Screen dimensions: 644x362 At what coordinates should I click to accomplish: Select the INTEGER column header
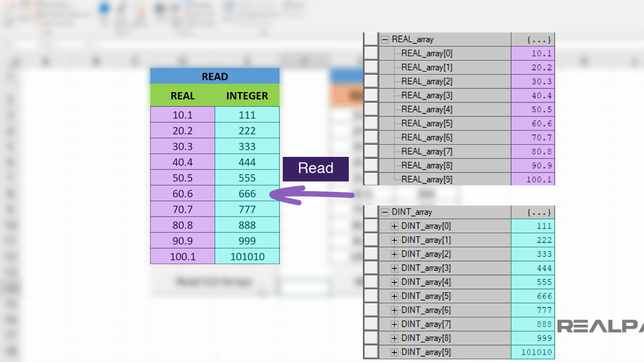pos(247,96)
